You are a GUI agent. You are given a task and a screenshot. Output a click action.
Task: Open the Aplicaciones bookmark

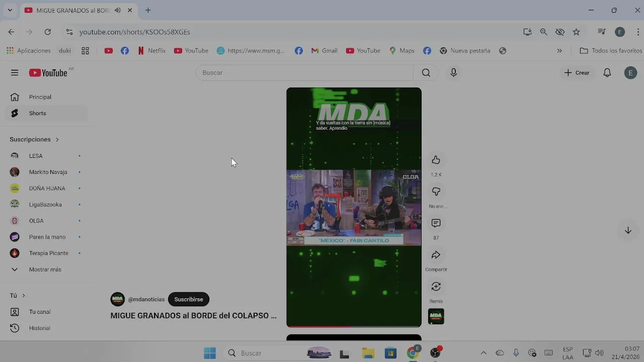(29, 51)
